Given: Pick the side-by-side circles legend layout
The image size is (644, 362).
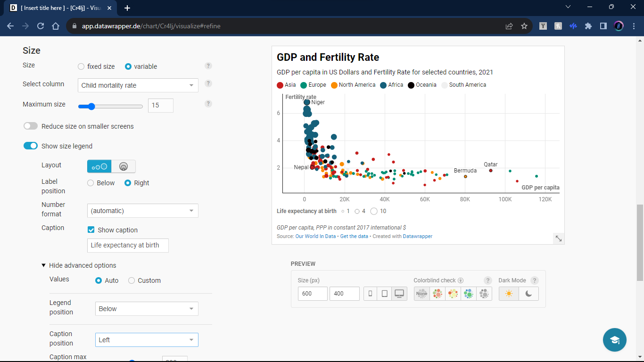Looking at the screenshot, I should click(99, 166).
